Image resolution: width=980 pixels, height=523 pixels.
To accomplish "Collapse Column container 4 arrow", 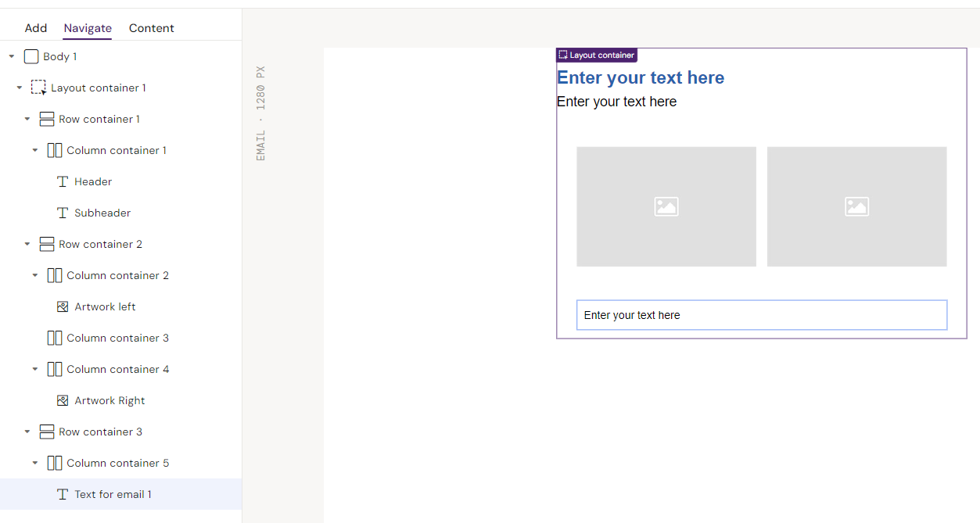I will [35, 369].
